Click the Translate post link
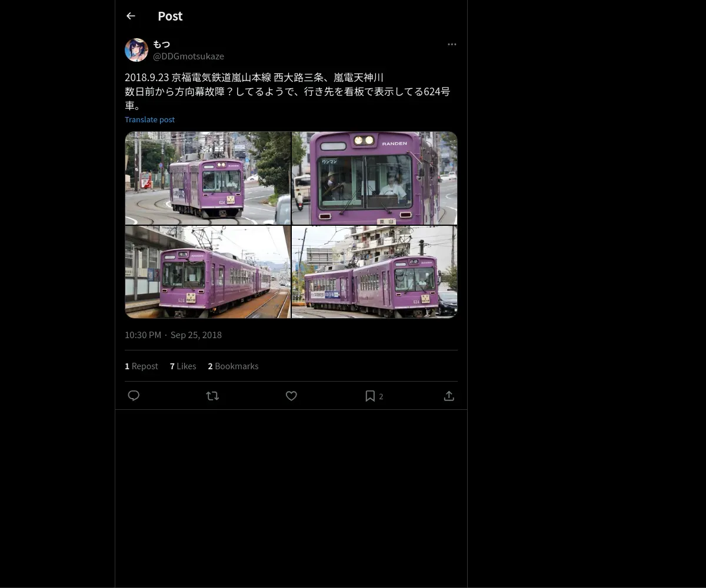706x588 pixels. coord(149,119)
